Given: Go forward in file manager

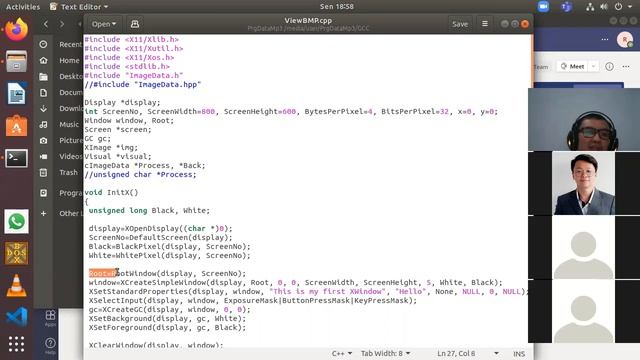Looking at the screenshot, I should [x=62, y=24].
